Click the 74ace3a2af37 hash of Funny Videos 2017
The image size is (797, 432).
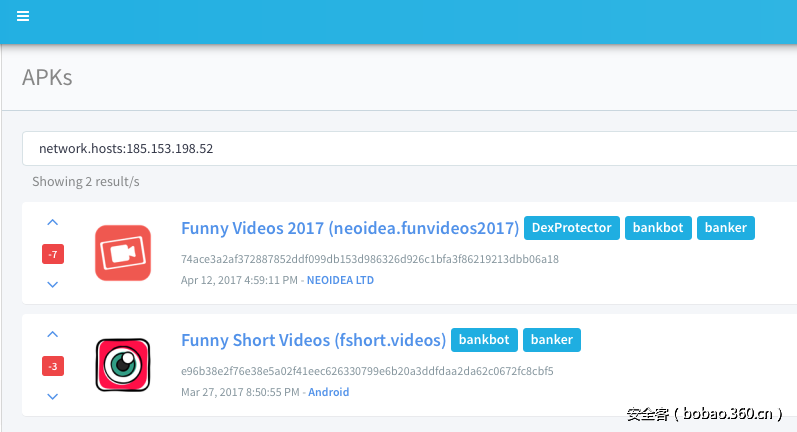[369, 259]
